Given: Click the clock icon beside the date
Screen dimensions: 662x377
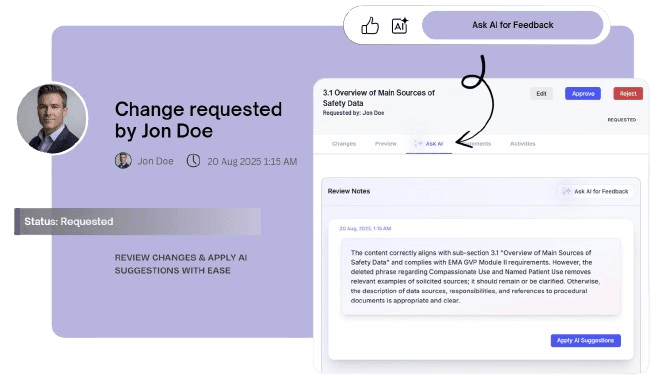Looking at the screenshot, I should 193,161.
